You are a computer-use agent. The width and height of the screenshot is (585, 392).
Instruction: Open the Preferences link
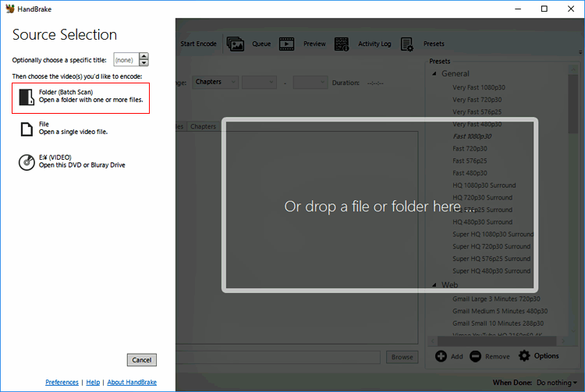pyautogui.click(x=62, y=382)
